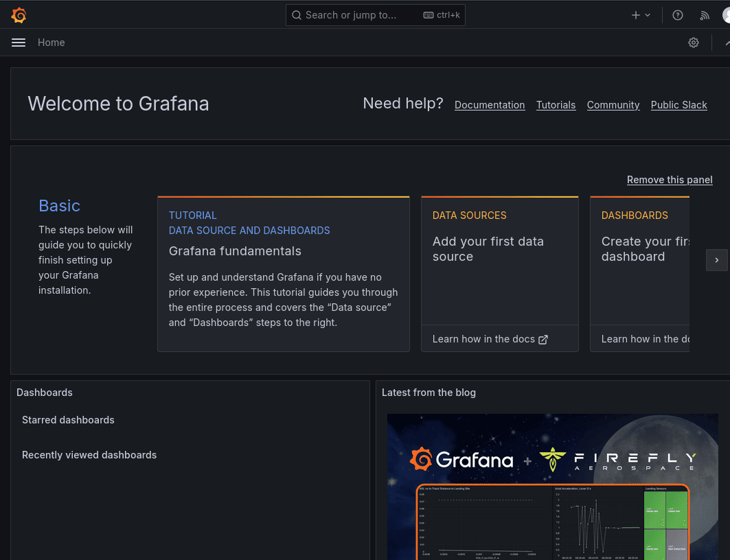The width and height of the screenshot is (730, 560).
Task: Click the Grafana logo in top bar
Action: pyautogui.click(x=19, y=15)
